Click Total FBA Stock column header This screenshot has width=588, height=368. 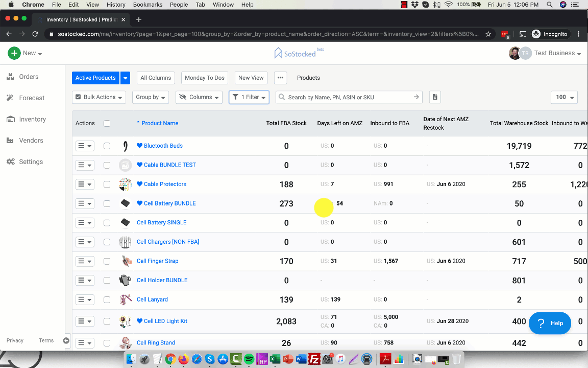[286, 123]
